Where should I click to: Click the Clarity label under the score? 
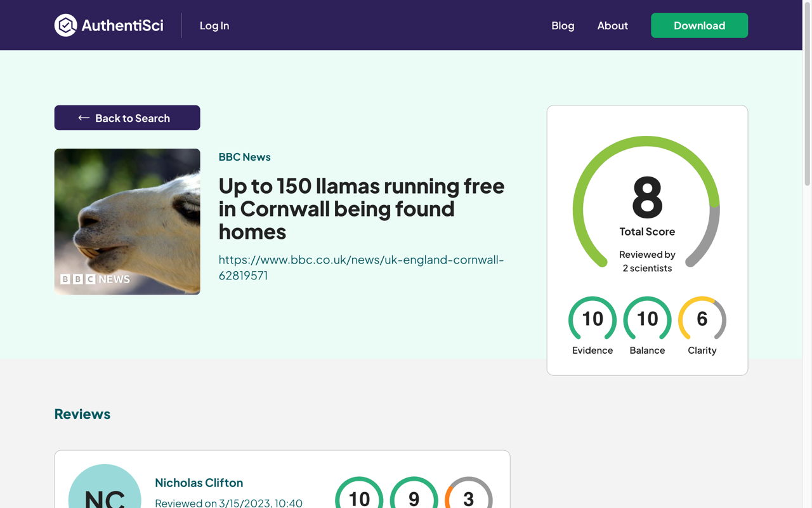point(702,351)
